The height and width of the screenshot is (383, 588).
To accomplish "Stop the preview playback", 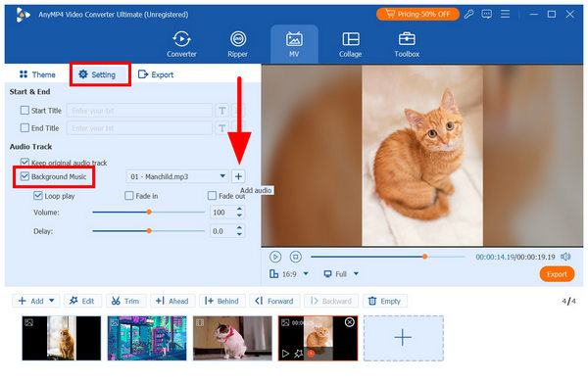I will [x=296, y=257].
